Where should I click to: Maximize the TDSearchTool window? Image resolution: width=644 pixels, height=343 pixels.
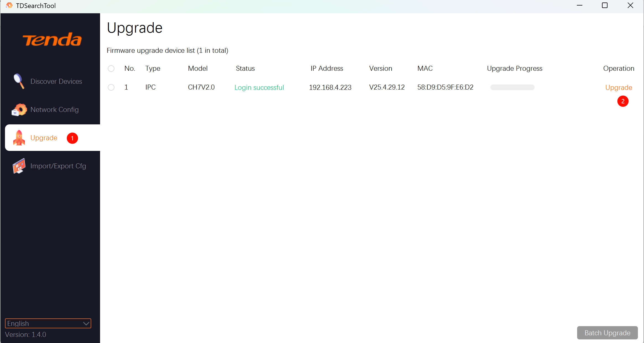[x=605, y=6]
